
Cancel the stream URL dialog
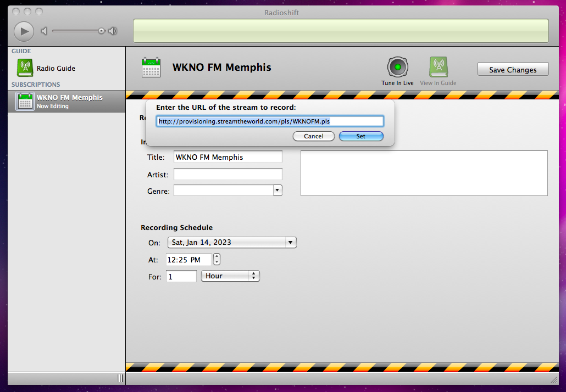pyautogui.click(x=313, y=136)
